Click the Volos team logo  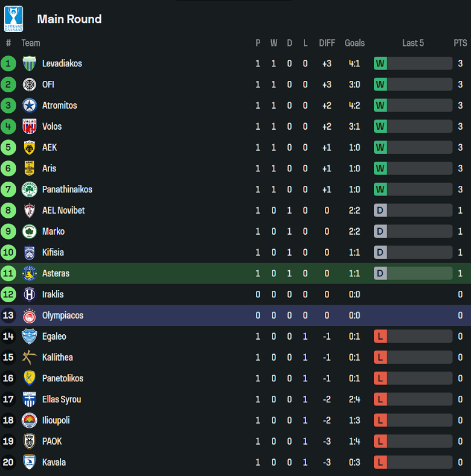coord(29,127)
